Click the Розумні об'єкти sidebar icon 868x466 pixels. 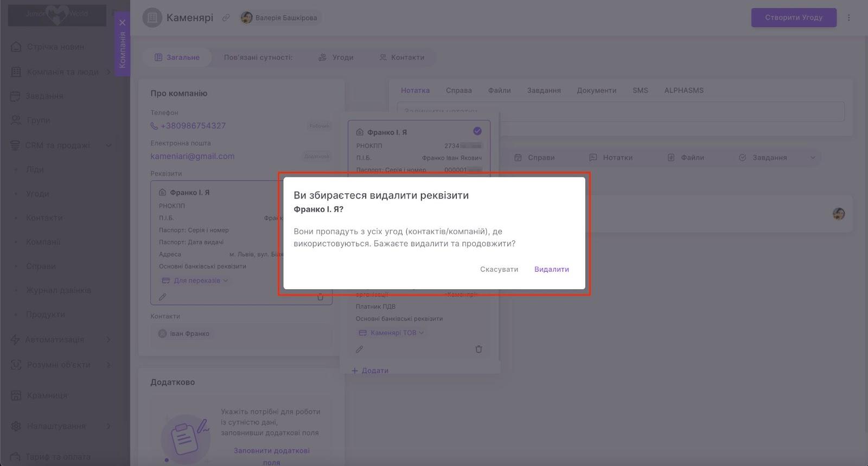[x=16, y=365]
